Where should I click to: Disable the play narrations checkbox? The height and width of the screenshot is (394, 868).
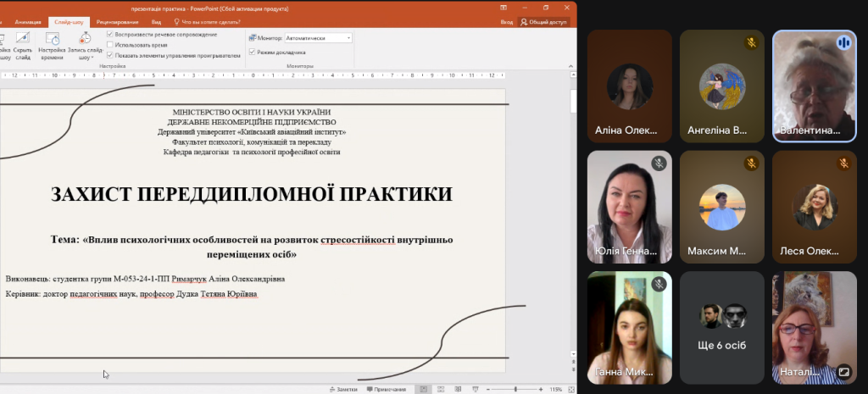[110, 35]
